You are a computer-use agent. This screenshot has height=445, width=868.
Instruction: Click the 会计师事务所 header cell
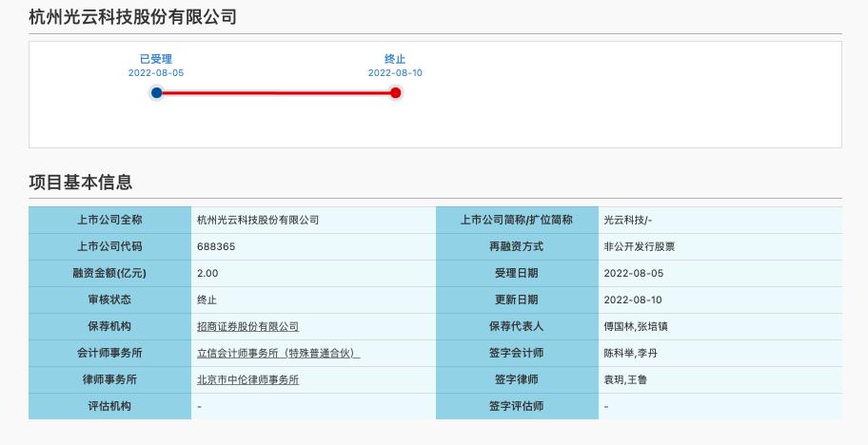(x=109, y=353)
